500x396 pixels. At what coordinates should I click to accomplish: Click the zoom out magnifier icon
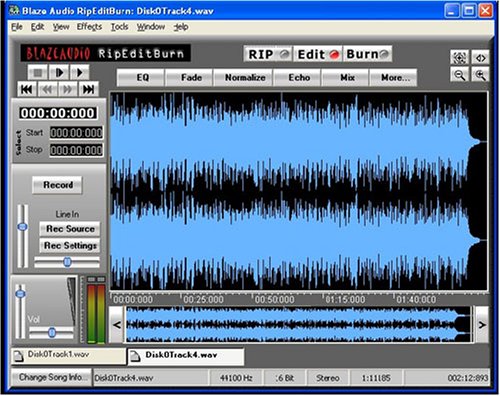point(459,75)
